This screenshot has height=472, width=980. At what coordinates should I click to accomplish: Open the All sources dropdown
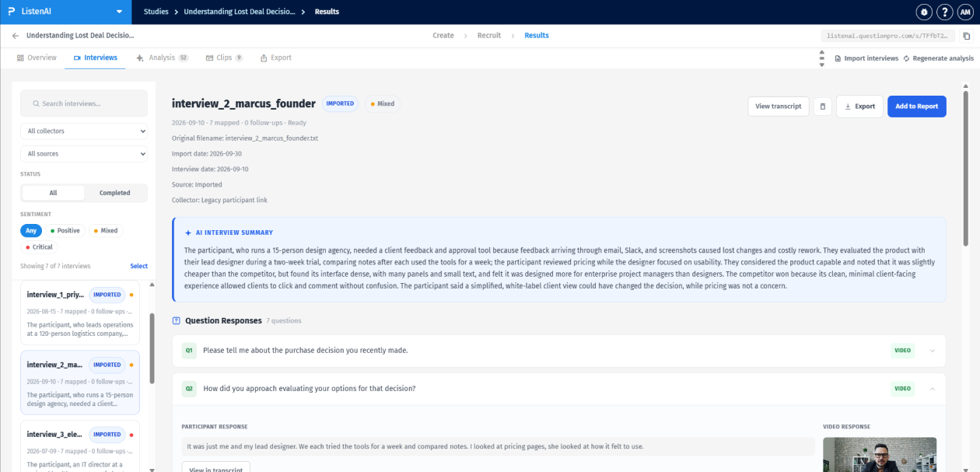point(84,154)
